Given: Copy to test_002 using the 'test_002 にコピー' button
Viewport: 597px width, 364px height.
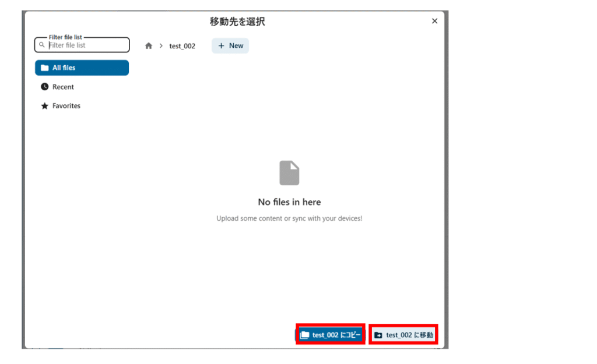Looking at the screenshot, I should pyautogui.click(x=331, y=335).
